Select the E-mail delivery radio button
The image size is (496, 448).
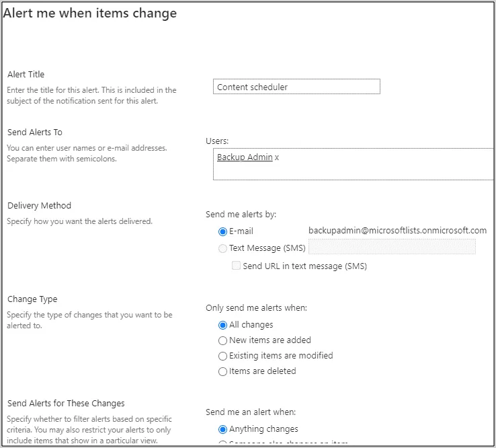(x=223, y=231)
